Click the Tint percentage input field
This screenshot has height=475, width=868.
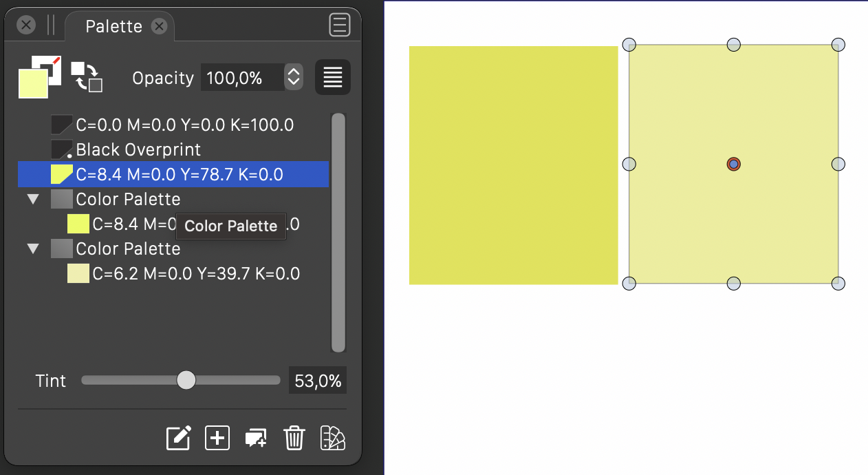[317, 381]
